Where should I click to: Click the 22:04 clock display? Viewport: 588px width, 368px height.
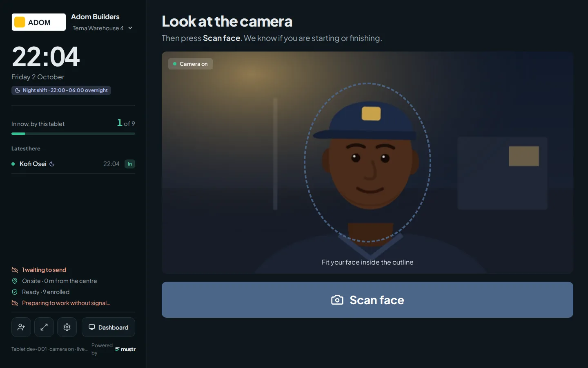pos(46,56)
